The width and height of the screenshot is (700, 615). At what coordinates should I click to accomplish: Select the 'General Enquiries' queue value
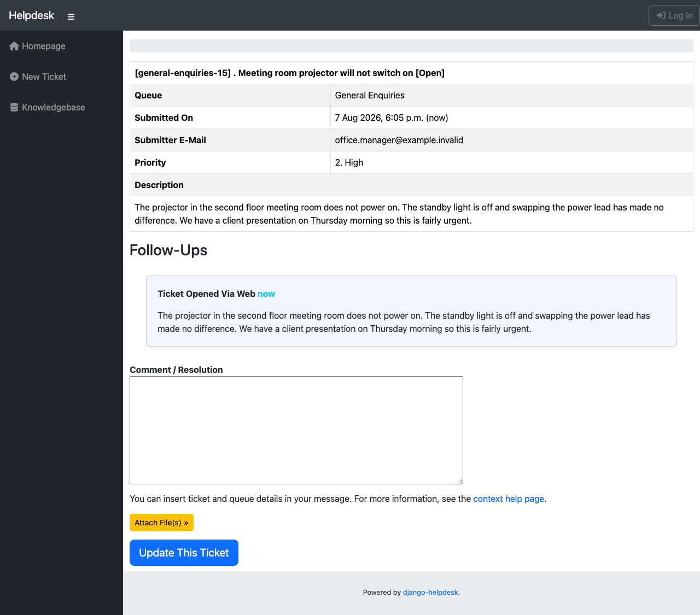(370, 95)
